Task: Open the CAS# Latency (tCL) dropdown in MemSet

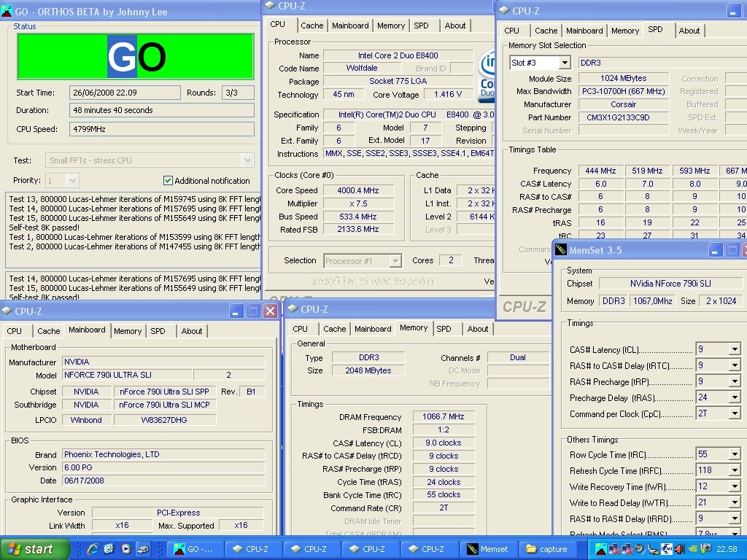Action: click(x=734, y=349)
